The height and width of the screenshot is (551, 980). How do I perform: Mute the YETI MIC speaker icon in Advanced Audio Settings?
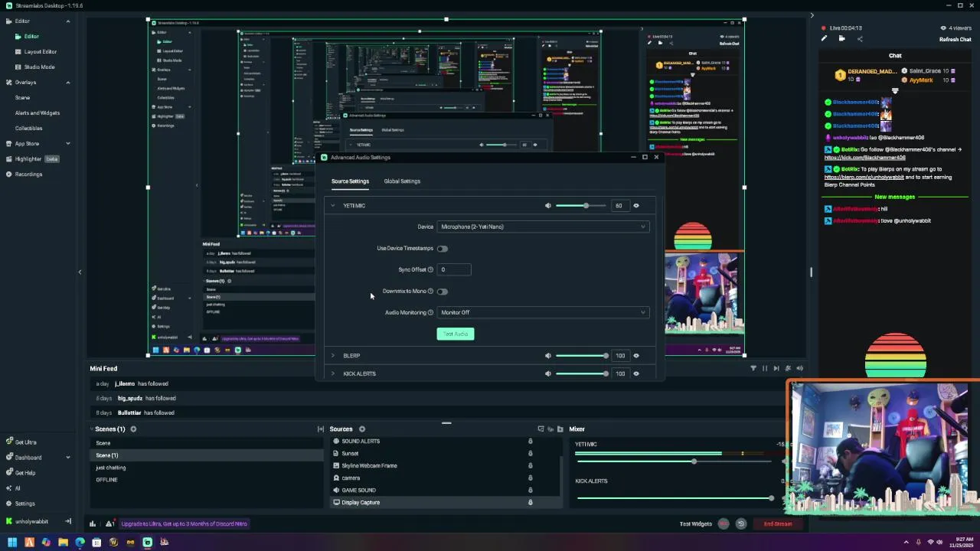(x=547, y=206)
